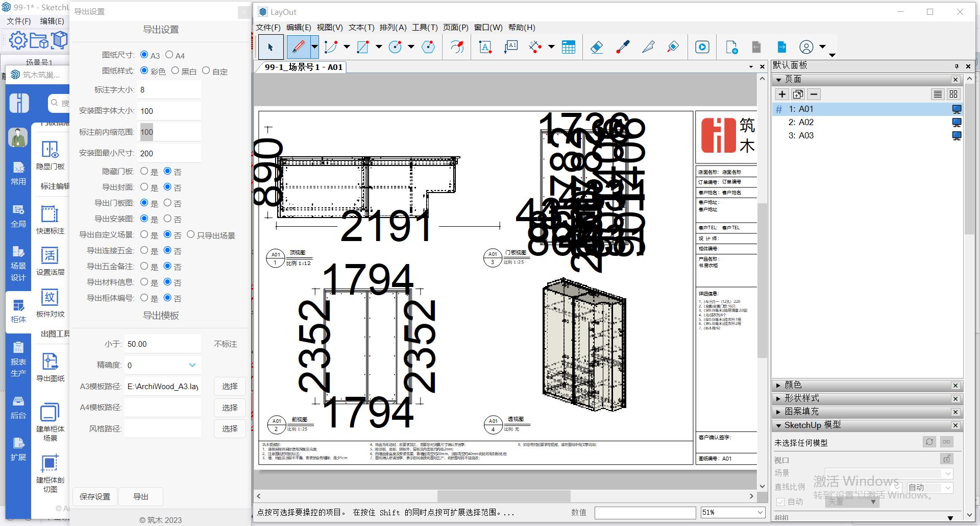Click the 保存设置 button
This screenshot has height=526, width=980.
[x=95, y=496]
